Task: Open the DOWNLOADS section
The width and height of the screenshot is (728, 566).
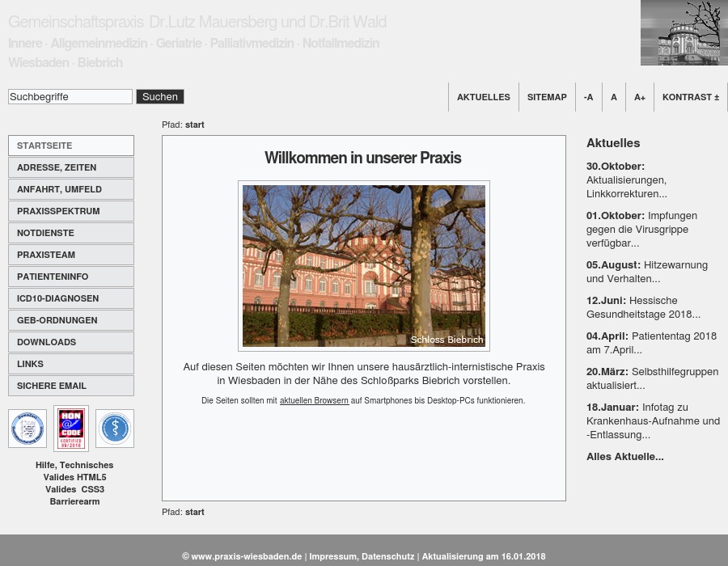Action: 71,342
